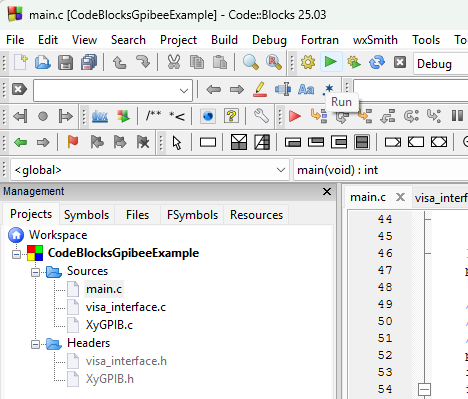Highlight occurrences marker pen icon
Screen dimensions: 468x399
coord(260,90)
